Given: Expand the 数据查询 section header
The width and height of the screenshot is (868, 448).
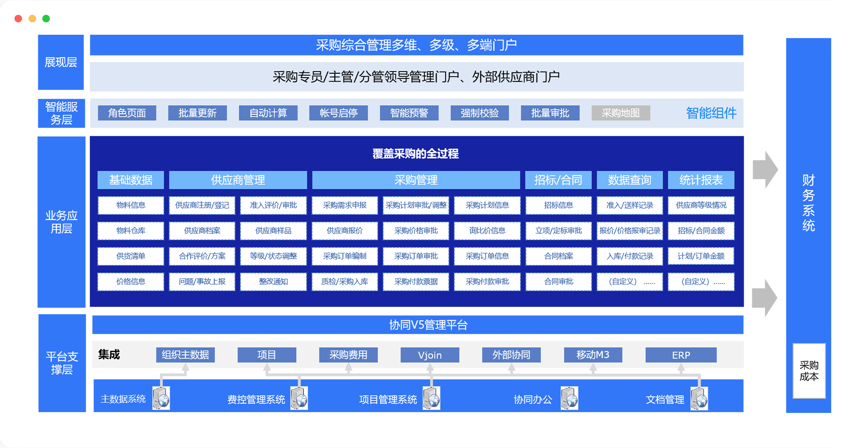Looking at the screenshot, I should [629, 180].
